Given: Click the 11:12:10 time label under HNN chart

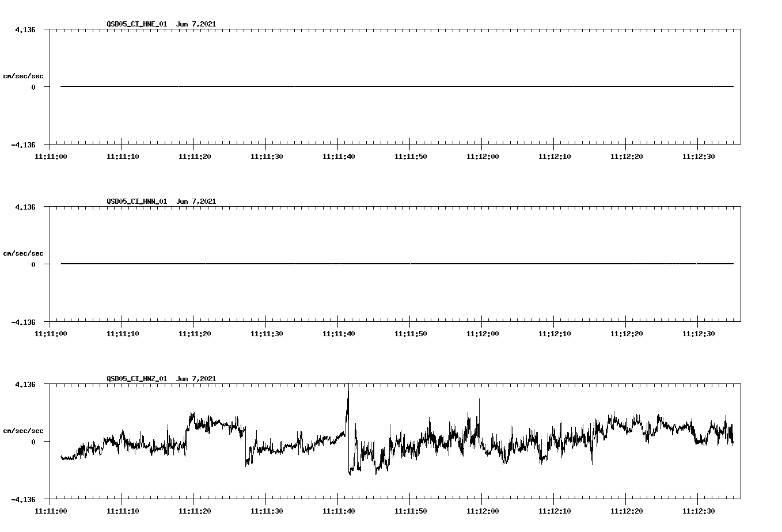Looking at the screenshot, I should [555, 334].
